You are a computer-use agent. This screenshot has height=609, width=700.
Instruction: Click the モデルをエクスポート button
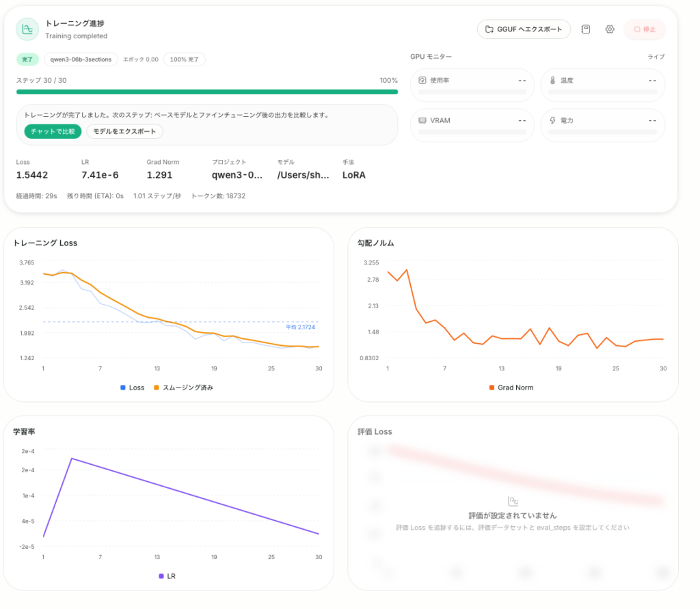(x=124, y=131)
